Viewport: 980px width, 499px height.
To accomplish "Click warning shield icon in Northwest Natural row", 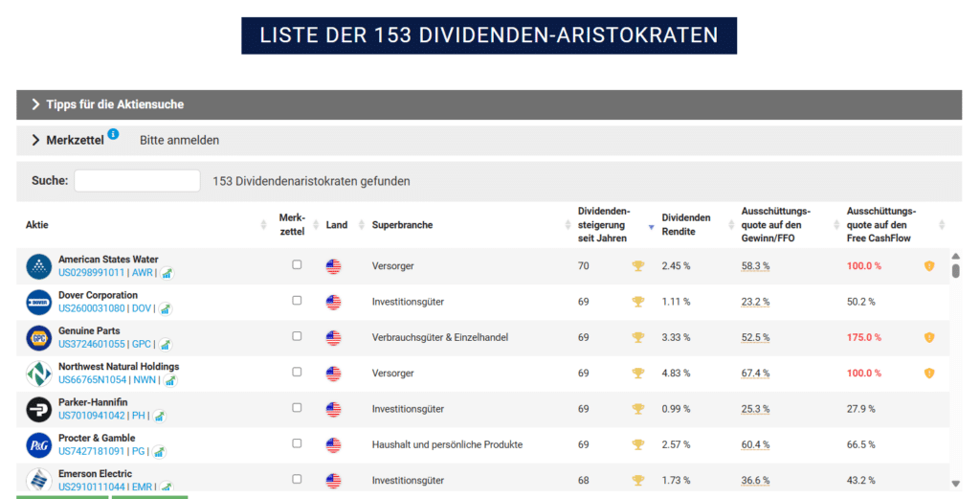I will [929, 374].
